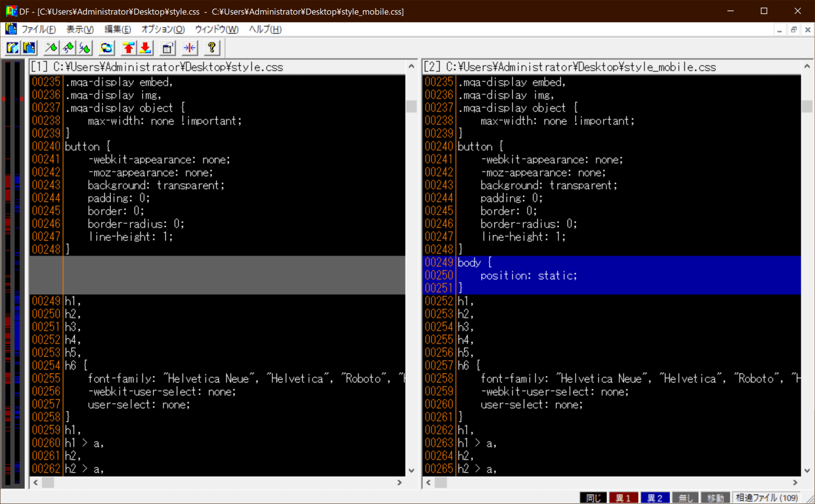Minimize the inner document window
Screen dimensions: 815x504
pyautogui.click(x=780, y=30)
